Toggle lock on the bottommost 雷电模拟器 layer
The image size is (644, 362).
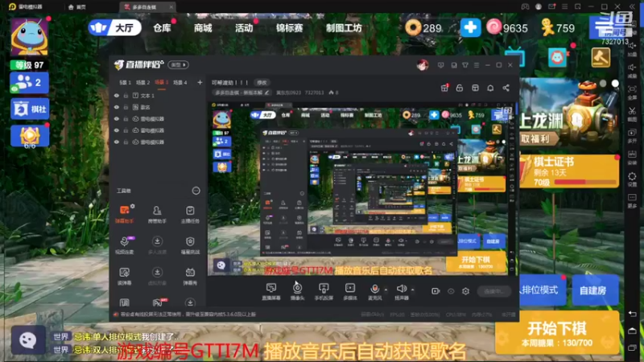[126, 142]
